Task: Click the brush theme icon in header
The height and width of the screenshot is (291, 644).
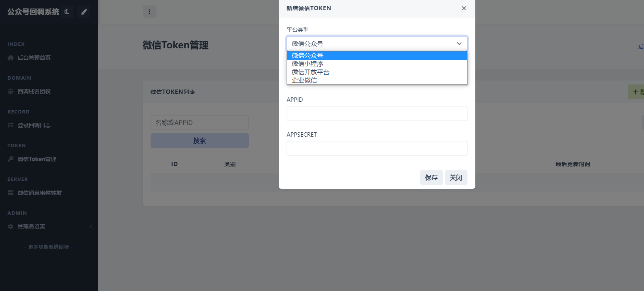Action: point(84,12)
